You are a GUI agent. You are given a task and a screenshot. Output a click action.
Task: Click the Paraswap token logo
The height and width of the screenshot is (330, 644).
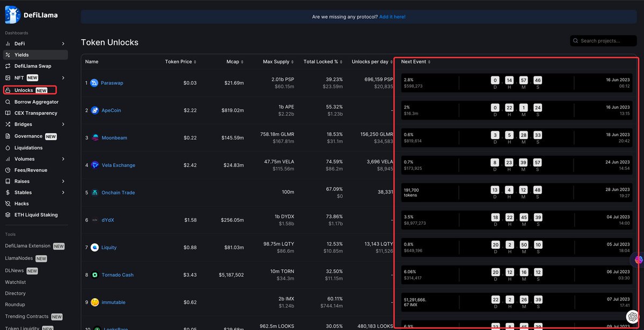pos(94,83)
